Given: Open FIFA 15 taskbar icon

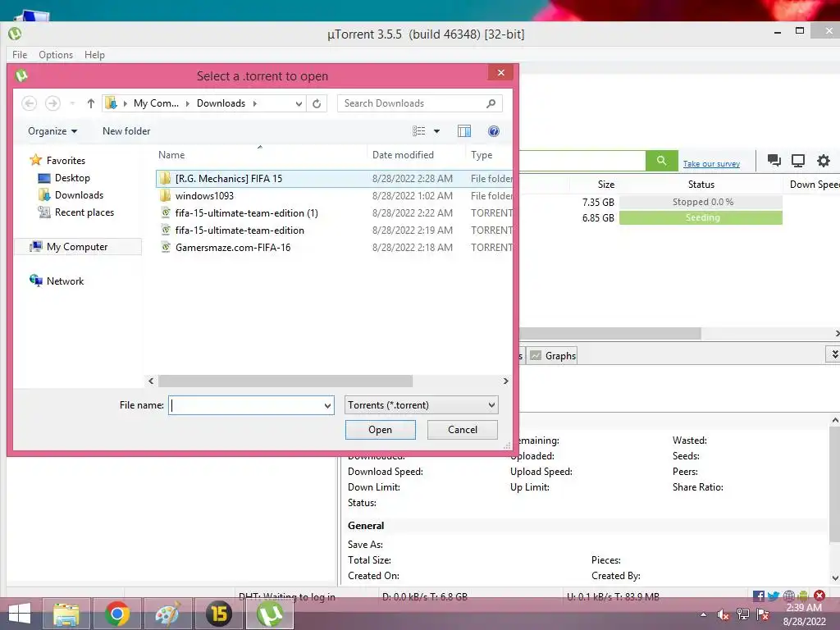Looking at the screenshot, I should coord(218,614).
